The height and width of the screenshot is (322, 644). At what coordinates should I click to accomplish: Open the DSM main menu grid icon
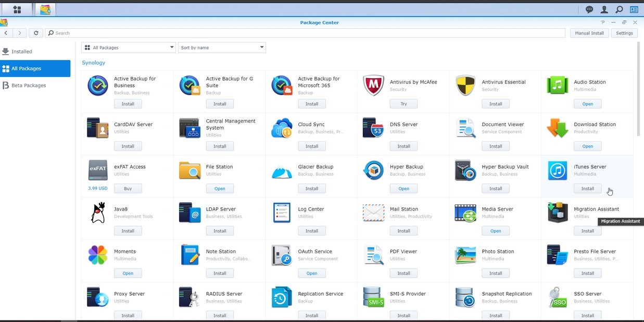click(x=17, y=9)
